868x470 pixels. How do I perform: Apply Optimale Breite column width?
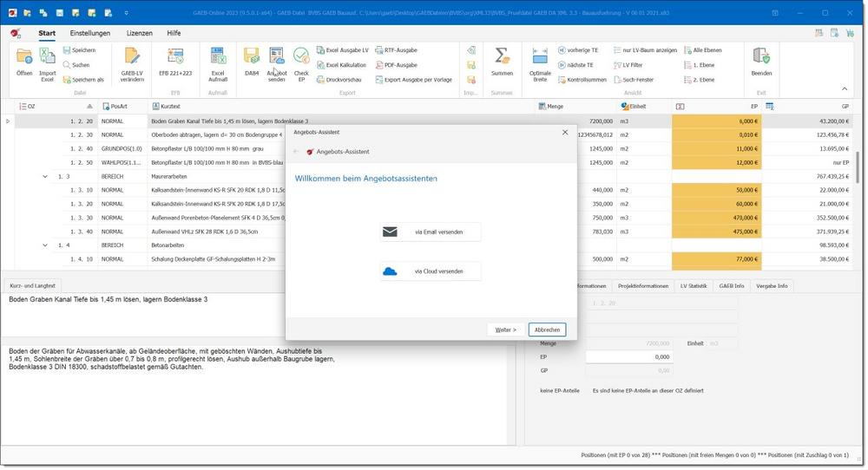click(x=540, y=64)
